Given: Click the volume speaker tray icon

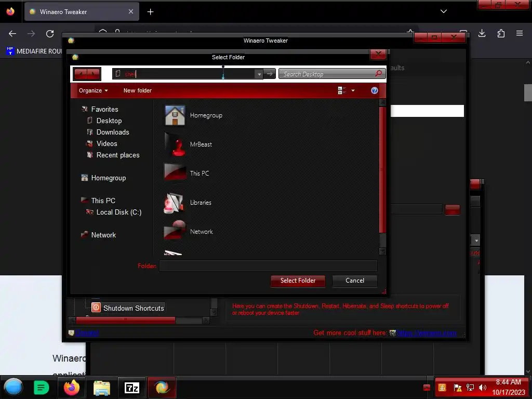Looking at the screenshot, I should click(482, 388).
